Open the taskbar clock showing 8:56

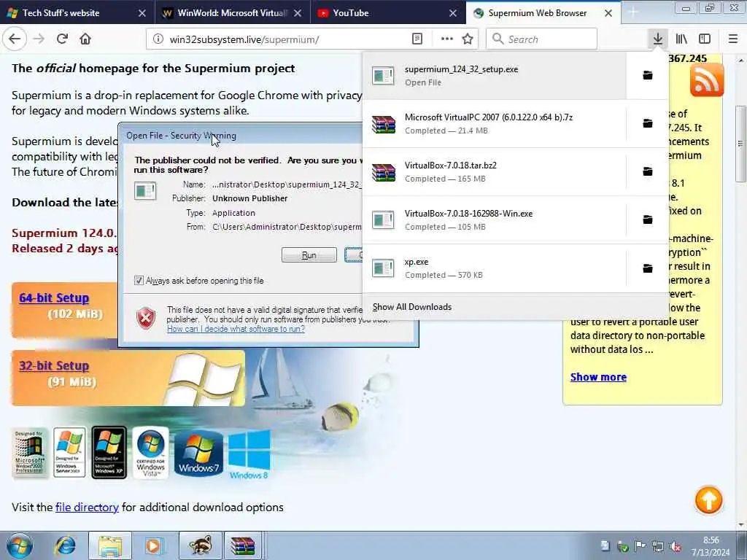tap(711, 546)
